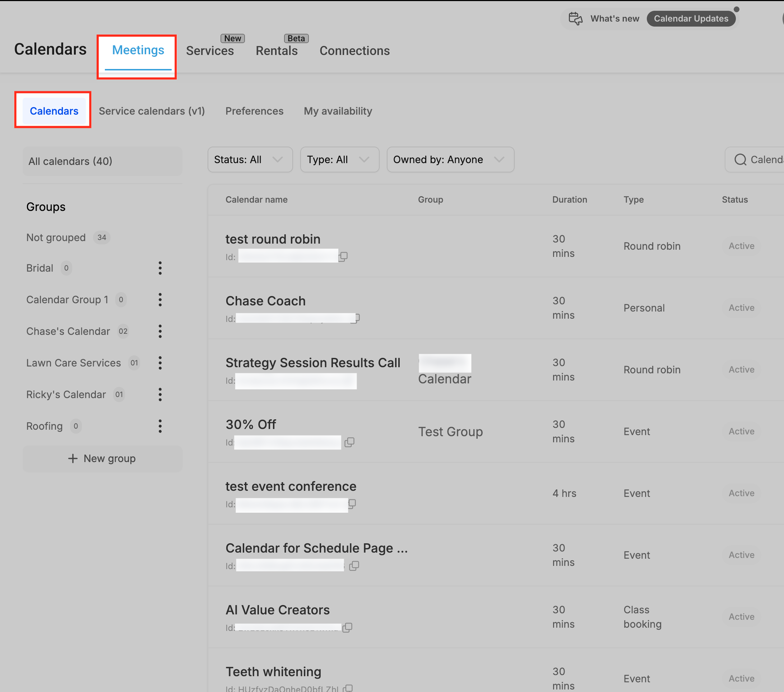Image resolution: width=784 pixels, height=692 pixels.
Task: Copy the 30% Off calendar ID
Action: point(349,442)
